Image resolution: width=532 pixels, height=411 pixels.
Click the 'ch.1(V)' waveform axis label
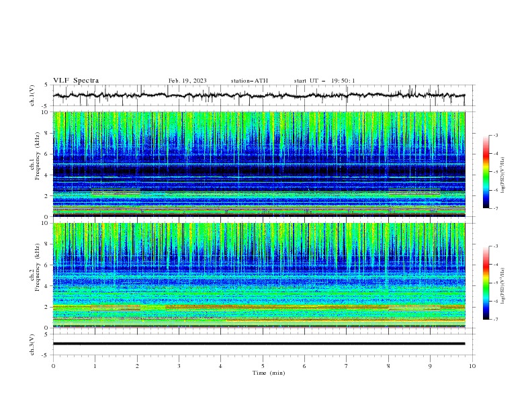tap(32, 95)
